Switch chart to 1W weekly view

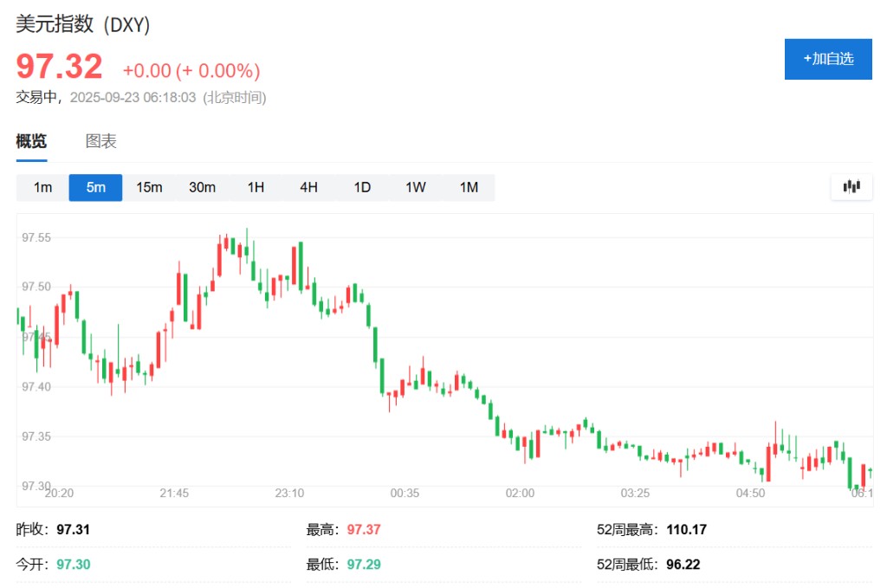point(415,187)
